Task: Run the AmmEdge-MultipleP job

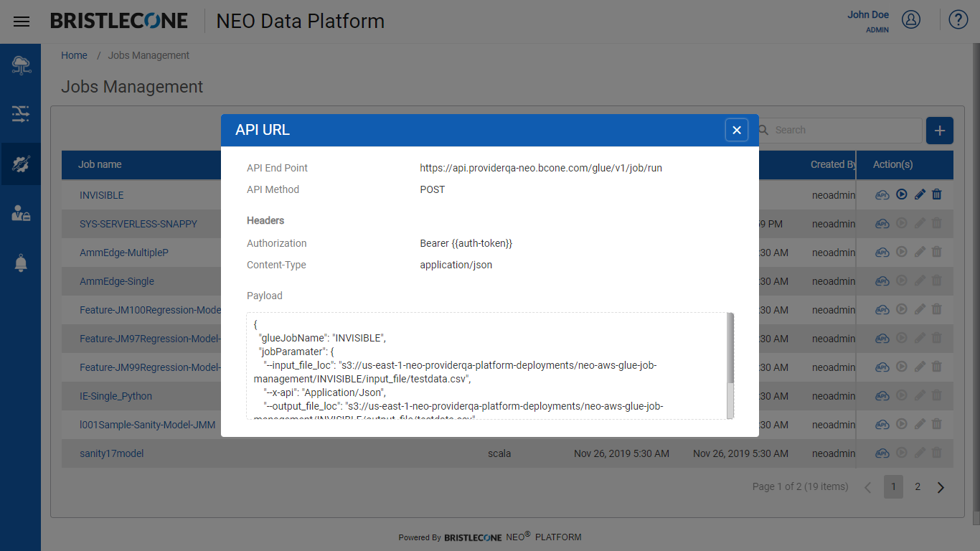Action: tap(902, 252)
